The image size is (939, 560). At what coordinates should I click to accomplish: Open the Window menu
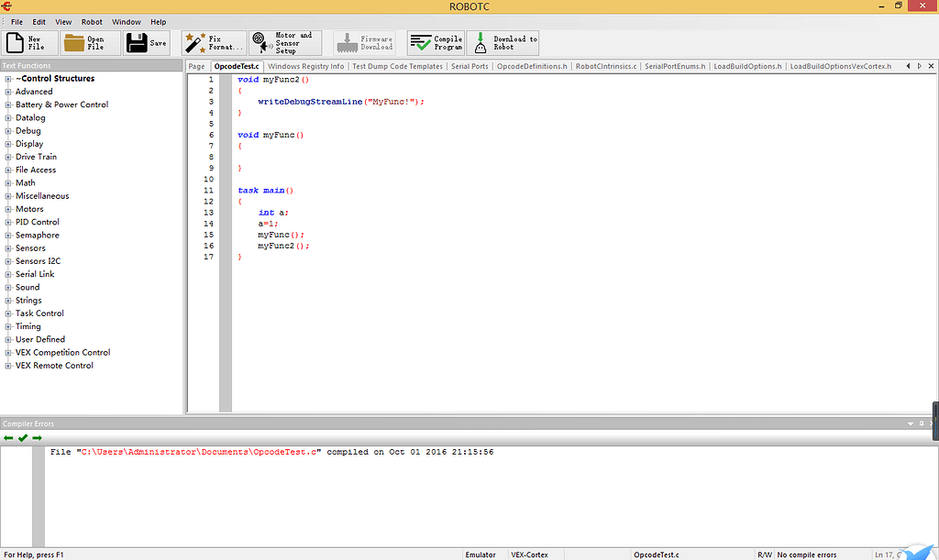pyautogui.click(x=127, y=22)
